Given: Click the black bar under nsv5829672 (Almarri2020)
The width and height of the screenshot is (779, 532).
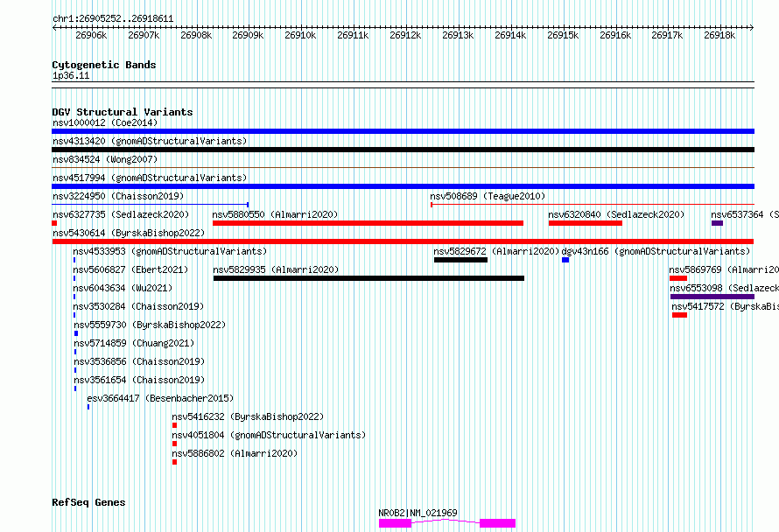Looking at the screenshot, I should click(x=460, y=260).
